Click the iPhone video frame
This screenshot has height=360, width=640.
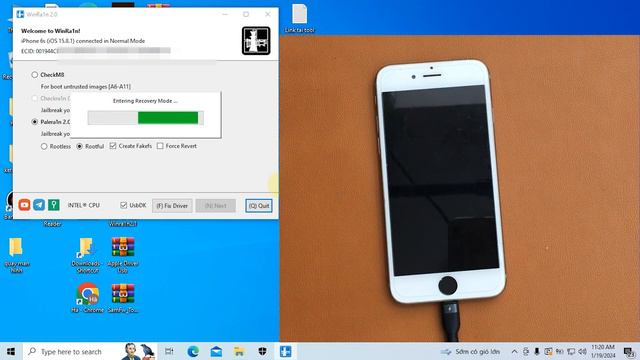(x=460, y=188)
